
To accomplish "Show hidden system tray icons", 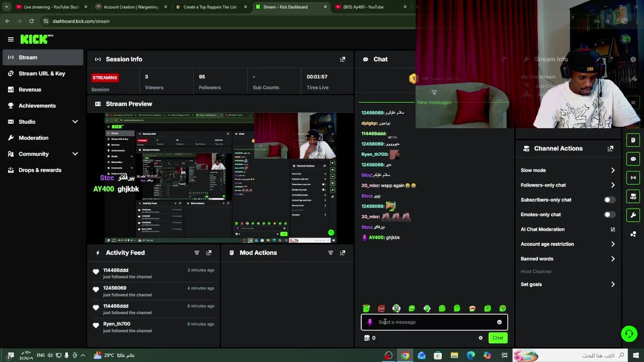I will pos(83,355).
